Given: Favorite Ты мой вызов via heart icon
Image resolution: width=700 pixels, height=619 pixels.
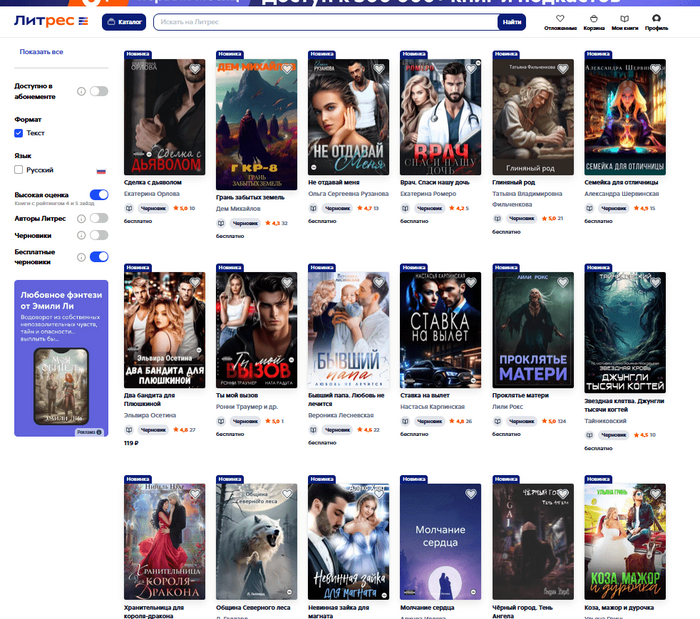Looking at the screenshot, I should pos(287,282).
